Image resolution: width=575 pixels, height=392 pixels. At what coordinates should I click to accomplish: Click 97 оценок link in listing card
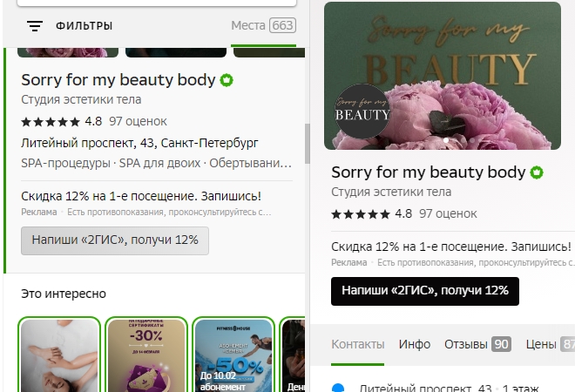[x=138, y=122]
